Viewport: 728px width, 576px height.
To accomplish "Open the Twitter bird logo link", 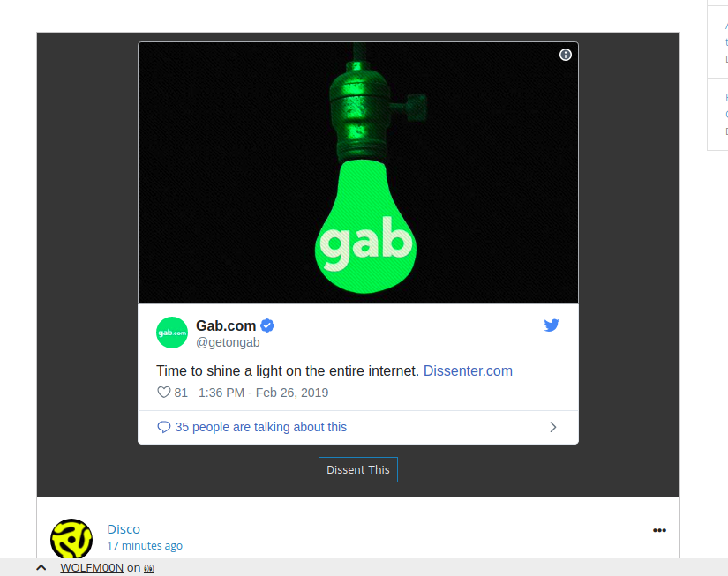I will tap(552, 325).
